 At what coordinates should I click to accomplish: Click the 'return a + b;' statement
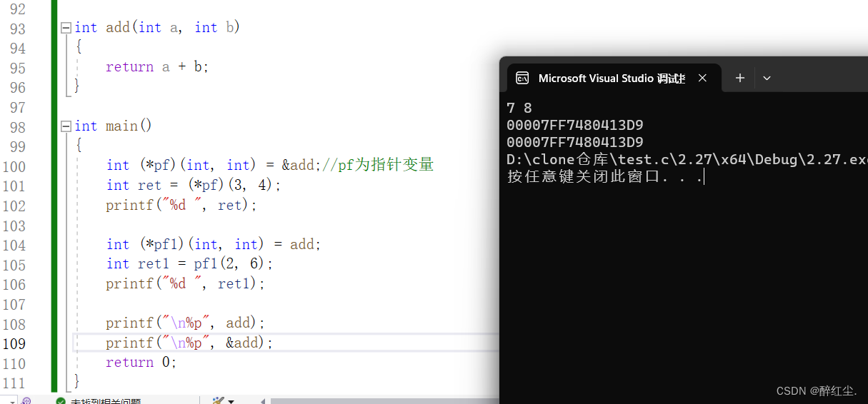pos(157,67)
